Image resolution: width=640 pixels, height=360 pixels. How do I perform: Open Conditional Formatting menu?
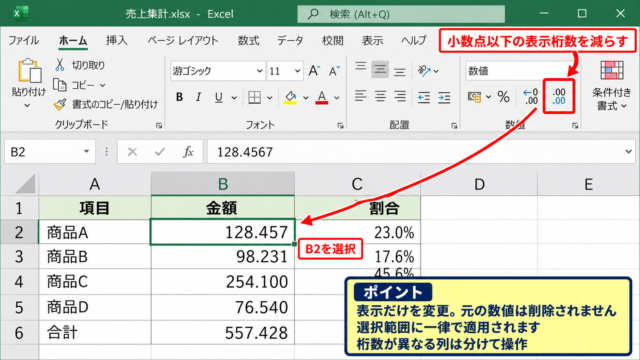tap(611, 86)
